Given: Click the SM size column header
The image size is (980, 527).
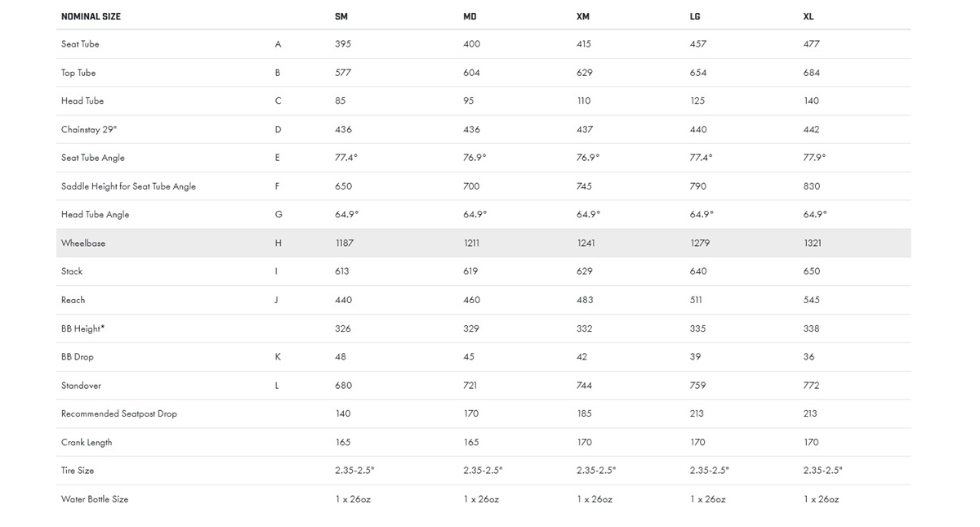Looking at the screenshot, I should (x=341, y=16).
